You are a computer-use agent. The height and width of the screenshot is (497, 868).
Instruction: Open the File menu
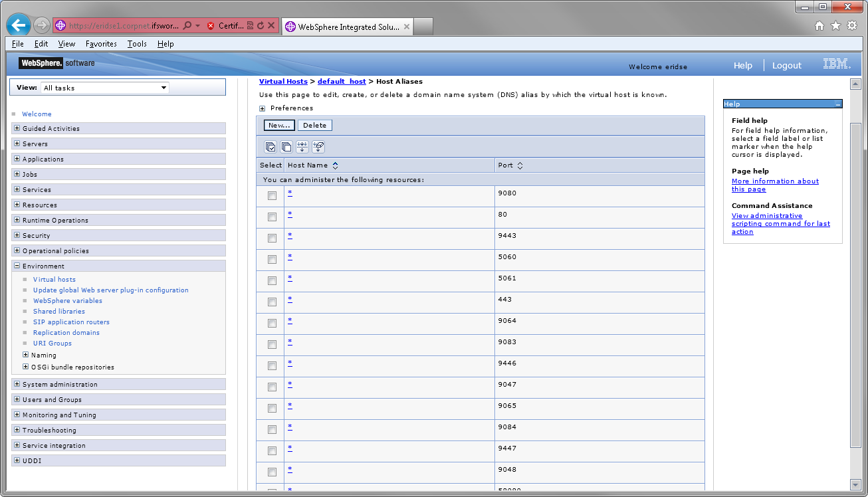(18, 44)
